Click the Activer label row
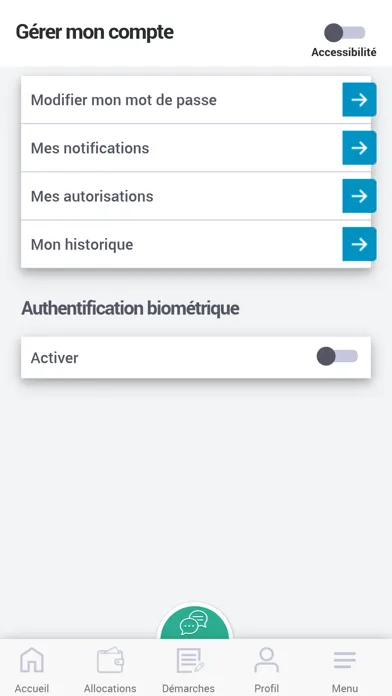Screen dimensions: 392x696 (196, 357)
